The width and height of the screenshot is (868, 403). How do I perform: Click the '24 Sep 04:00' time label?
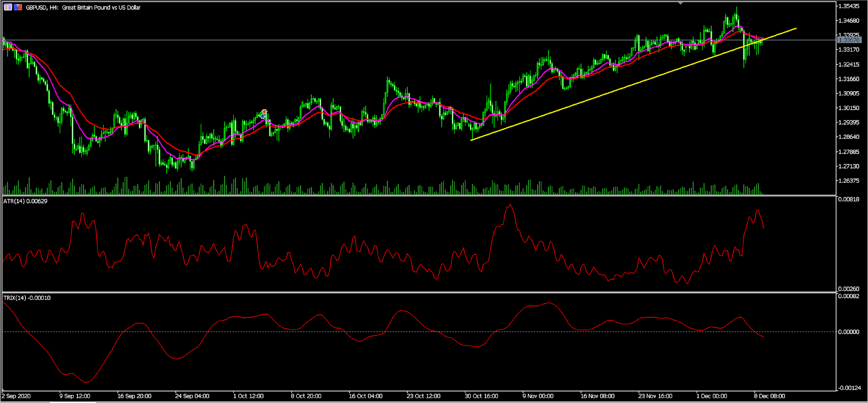point(192,396)
